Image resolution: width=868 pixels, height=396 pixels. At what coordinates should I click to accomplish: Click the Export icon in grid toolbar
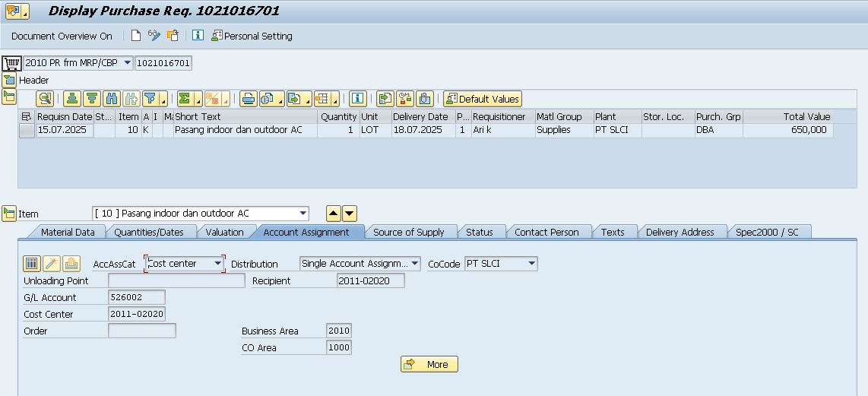point(295,99)
